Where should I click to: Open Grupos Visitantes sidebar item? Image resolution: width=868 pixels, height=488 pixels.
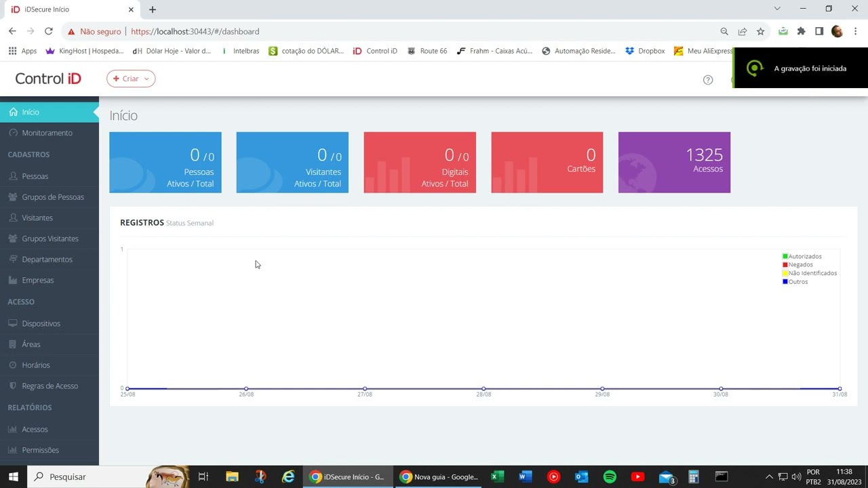[50, 239]
